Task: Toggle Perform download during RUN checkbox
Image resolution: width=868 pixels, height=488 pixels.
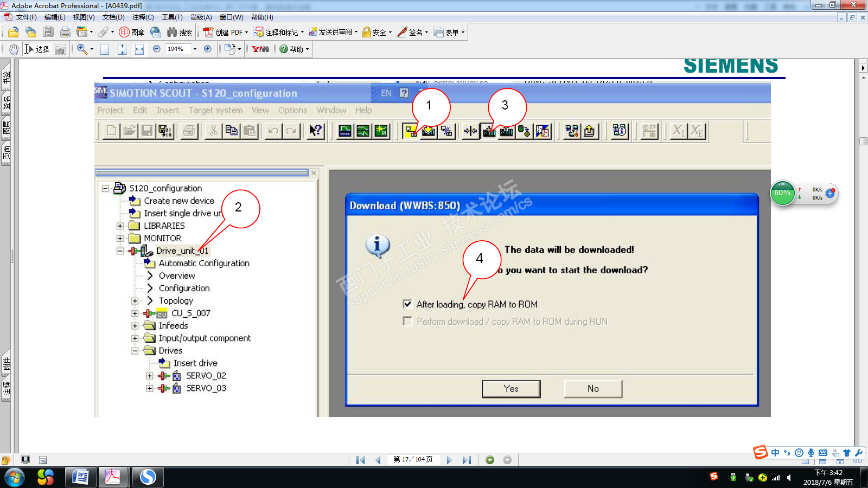Action: click(x=407, y=321)
